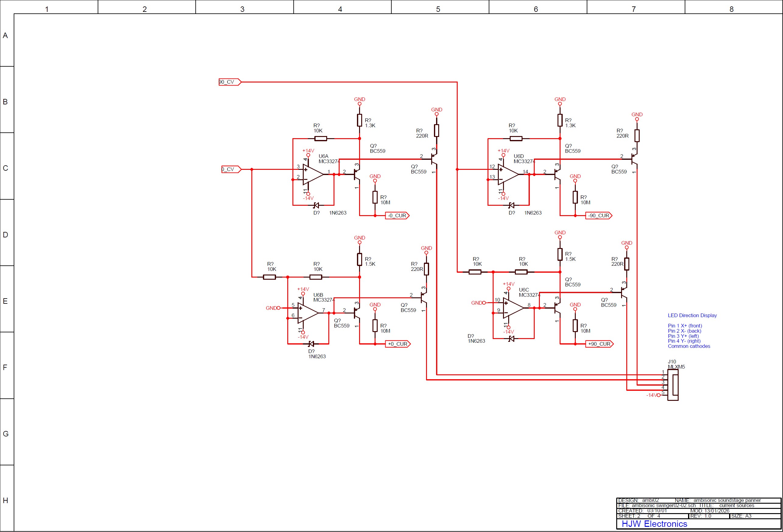Viewport: 783px width, 532px height.
Task: Click the +90_CUR output port tag
Action: (599, 344)
